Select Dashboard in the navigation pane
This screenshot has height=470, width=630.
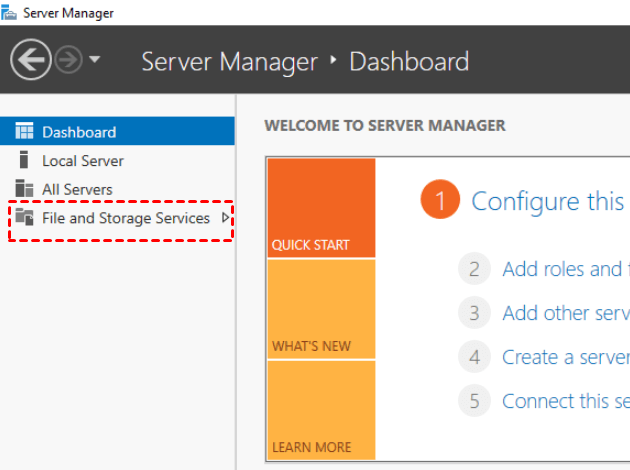pos(79,132)
